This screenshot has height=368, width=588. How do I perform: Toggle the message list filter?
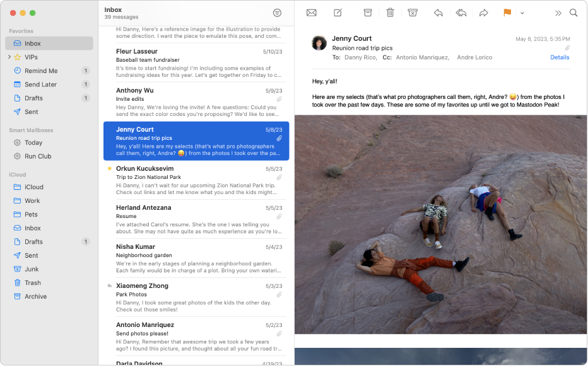[x=277, y=12]
